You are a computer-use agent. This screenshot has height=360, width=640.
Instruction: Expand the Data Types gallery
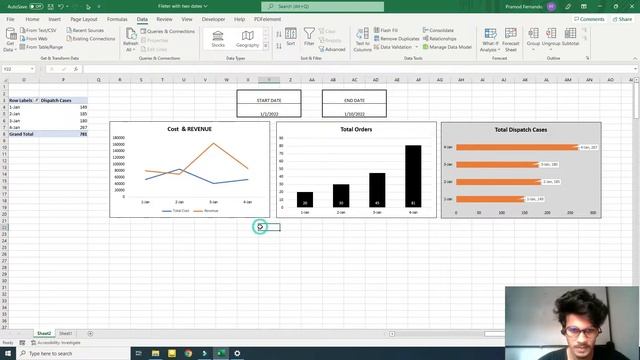(x=266, y=46)
